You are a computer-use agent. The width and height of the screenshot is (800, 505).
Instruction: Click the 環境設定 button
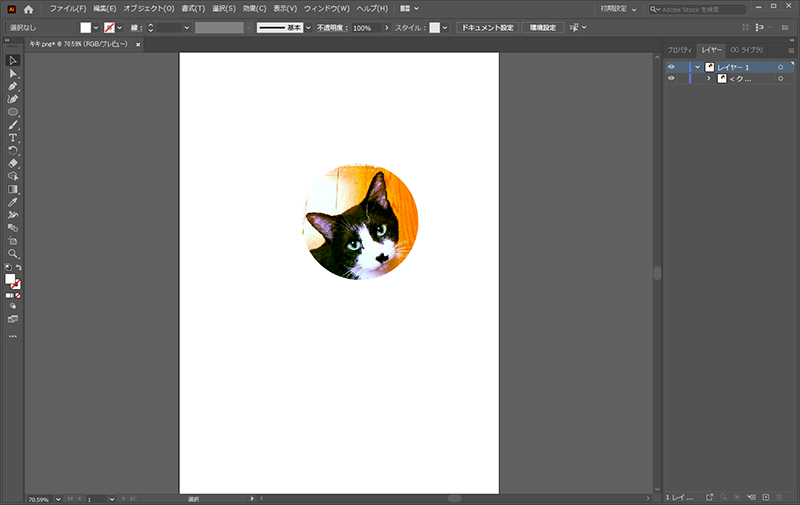pos(542,28)
